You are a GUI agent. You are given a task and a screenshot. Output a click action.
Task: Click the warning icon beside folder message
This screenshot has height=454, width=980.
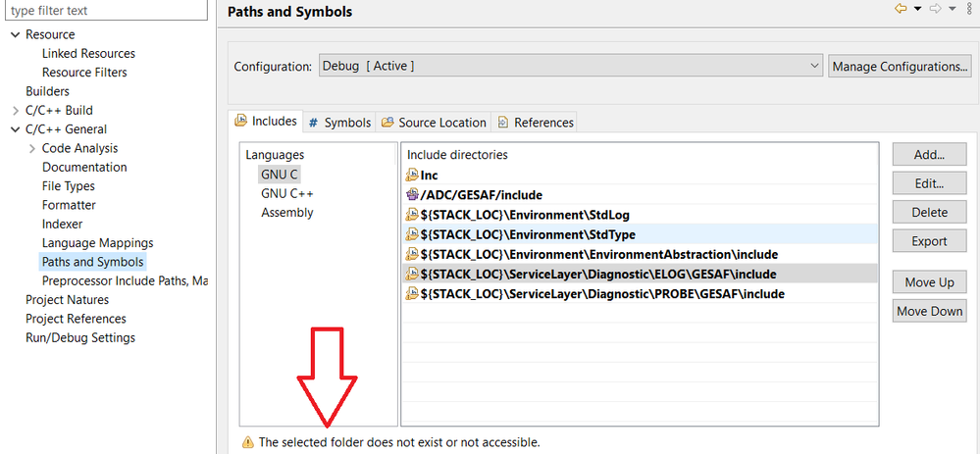[247, 442]
